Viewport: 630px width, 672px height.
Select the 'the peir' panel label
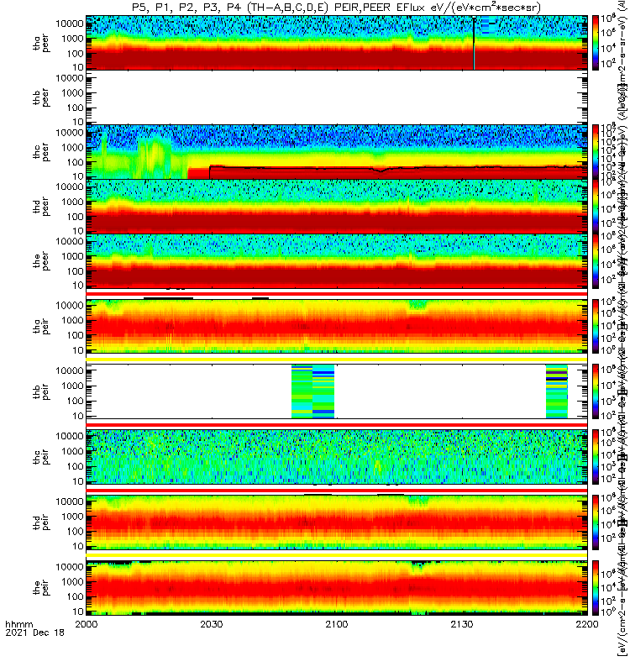[x=41, y=588]
